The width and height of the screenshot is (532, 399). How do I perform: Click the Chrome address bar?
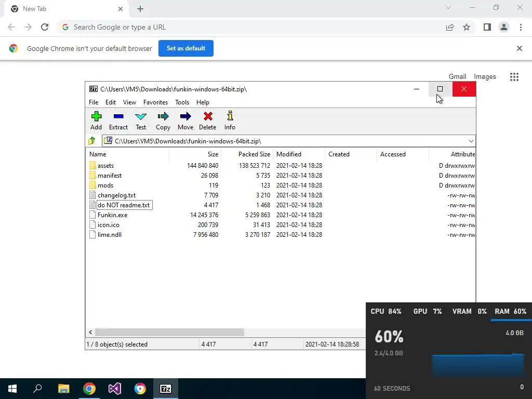click(x=251, y=27)
